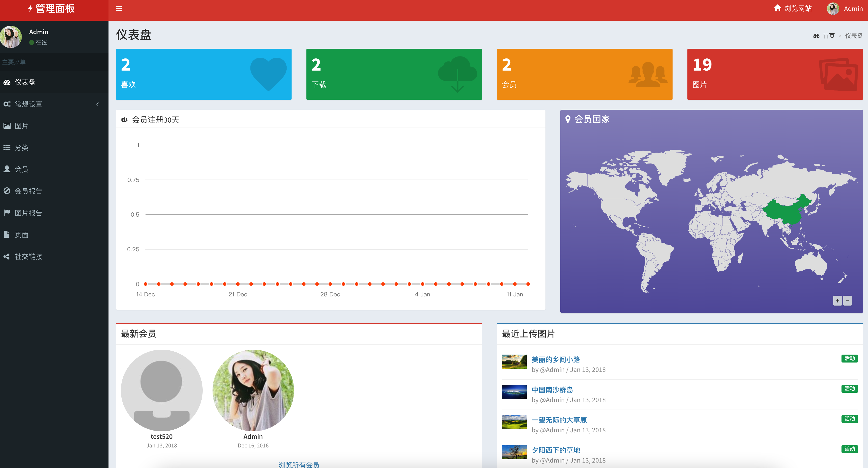
Task: Click the 管理面板 panel title
Action: [x=55, y=8]
